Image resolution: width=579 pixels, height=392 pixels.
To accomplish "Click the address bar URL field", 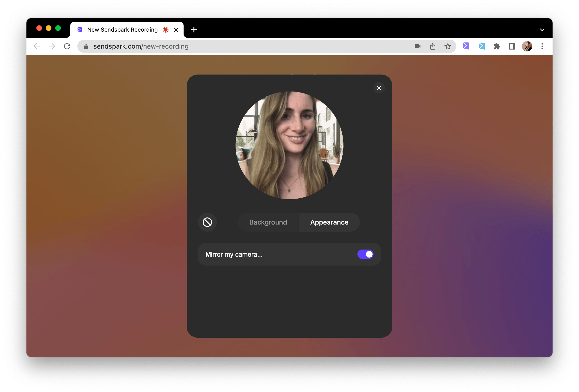I will pos(267,46).
